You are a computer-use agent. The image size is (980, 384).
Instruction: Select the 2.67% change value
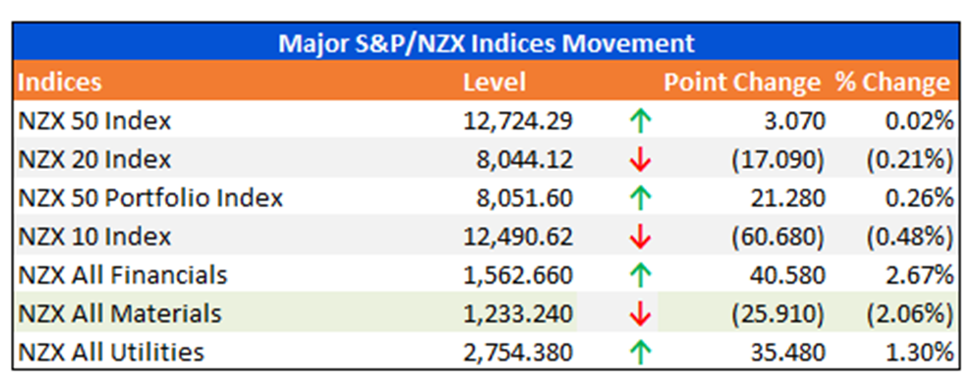tap(919, 275)
